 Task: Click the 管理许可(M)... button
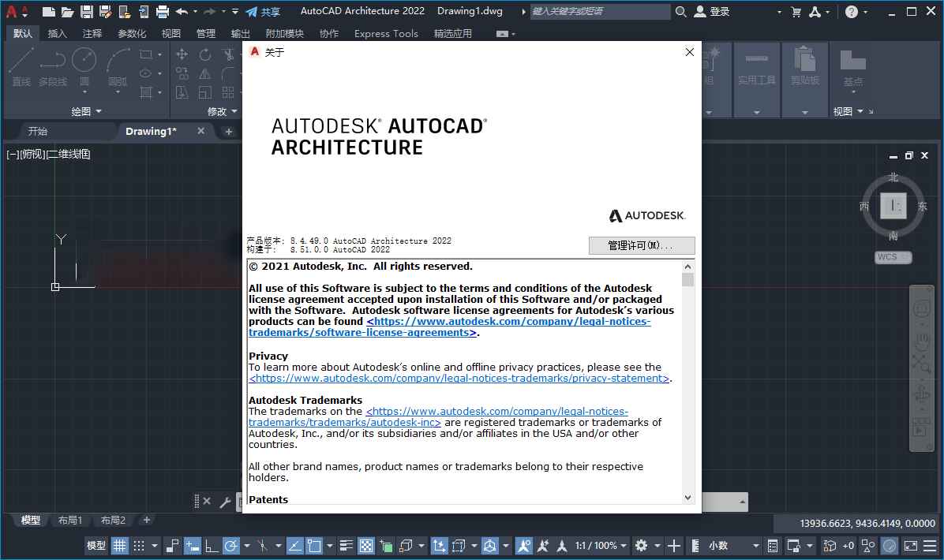[642, 245]
